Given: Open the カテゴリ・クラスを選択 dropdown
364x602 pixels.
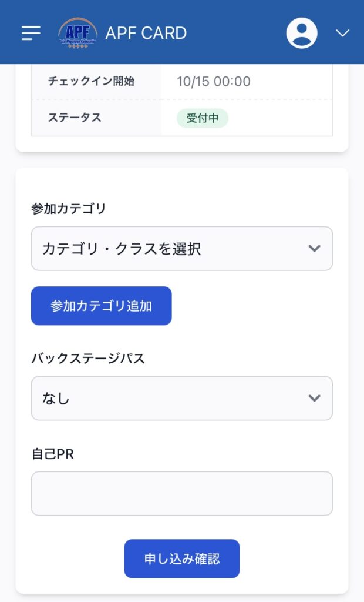Looking at the screenshot, I should [x=170, y=249].
